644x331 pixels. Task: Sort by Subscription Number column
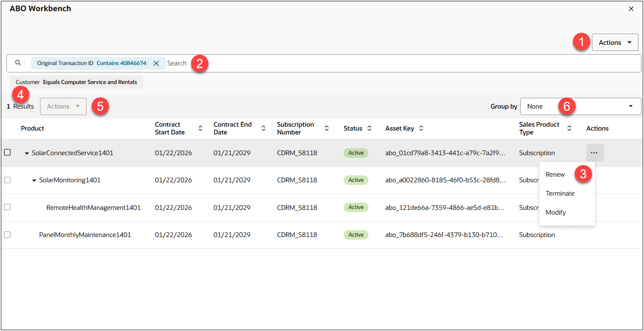coord(327,128)
